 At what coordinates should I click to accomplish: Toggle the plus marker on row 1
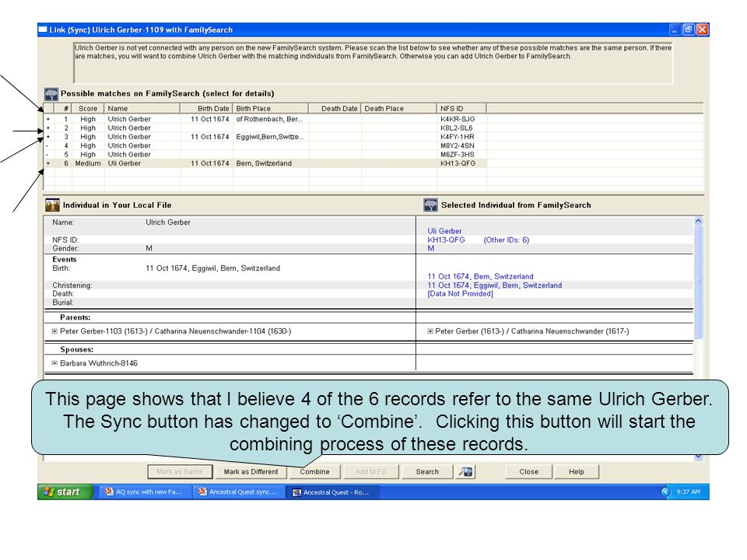48,119
